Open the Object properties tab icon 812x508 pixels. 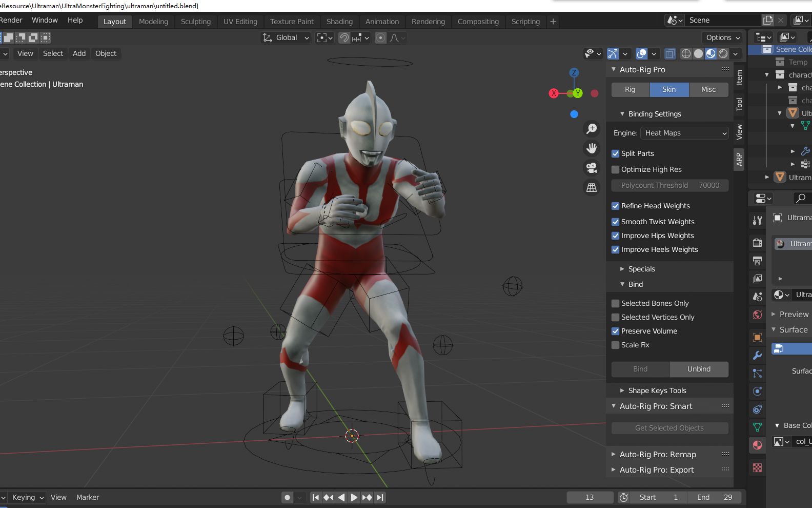[x=757, y=337]
